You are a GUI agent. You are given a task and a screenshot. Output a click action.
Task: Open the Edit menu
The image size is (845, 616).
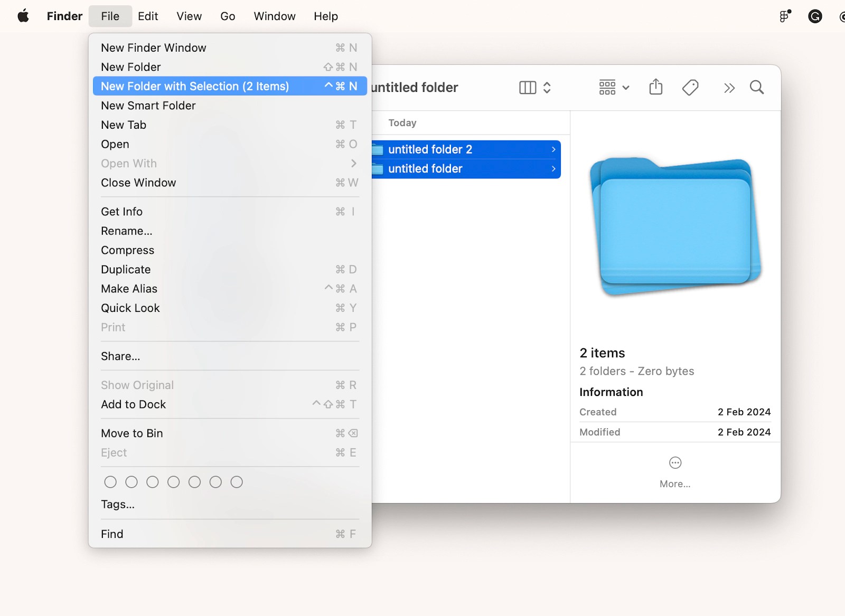pyautogui.click(x=147, y=16)
